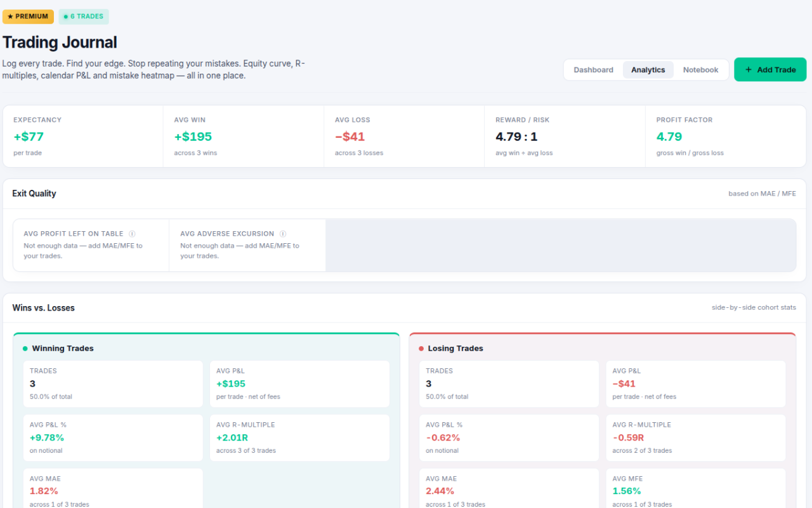Click the Exit Quality section title
Viewport: 812px width, 508px height.
point(34,194)
